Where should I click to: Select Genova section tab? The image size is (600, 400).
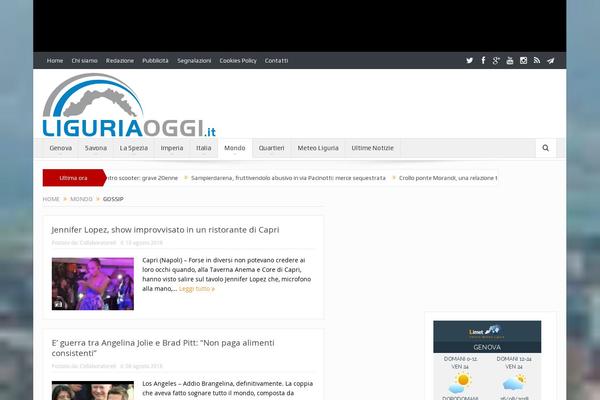pyautogui.click(x=60, y=148)
